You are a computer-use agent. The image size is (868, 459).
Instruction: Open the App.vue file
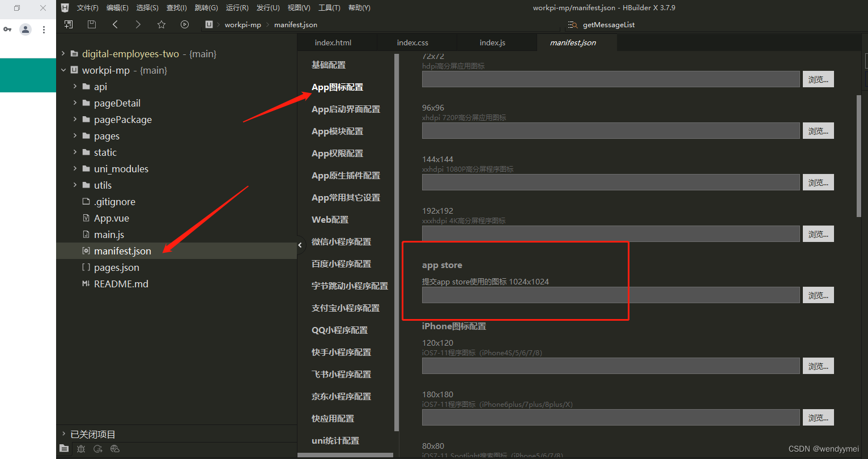tap(112, 218)
